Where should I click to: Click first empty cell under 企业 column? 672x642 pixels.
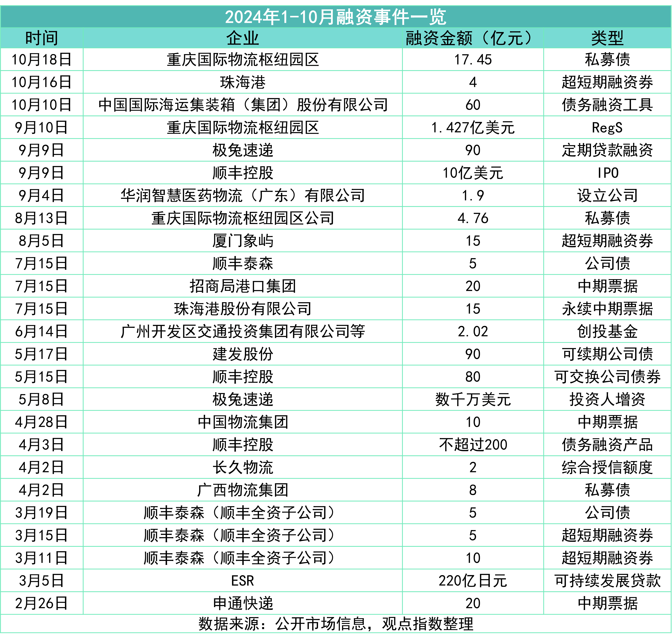pyautogui.click(x=243, y=59)
